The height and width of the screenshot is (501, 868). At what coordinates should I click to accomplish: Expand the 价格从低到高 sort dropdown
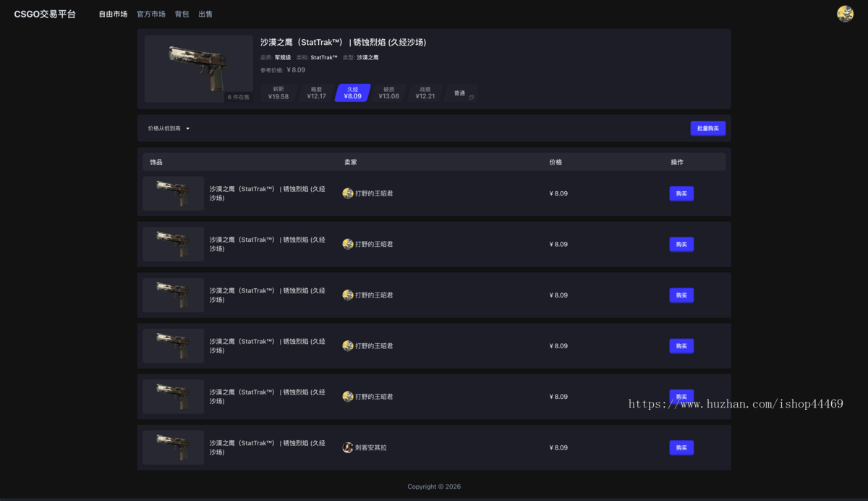pyautogui.click(x=169, y=128)
